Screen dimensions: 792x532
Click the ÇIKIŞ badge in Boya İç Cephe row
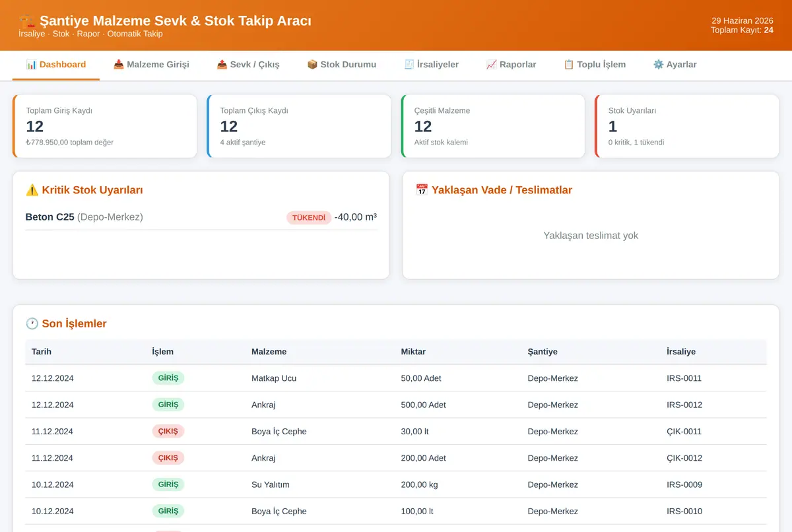click(168, 431)
